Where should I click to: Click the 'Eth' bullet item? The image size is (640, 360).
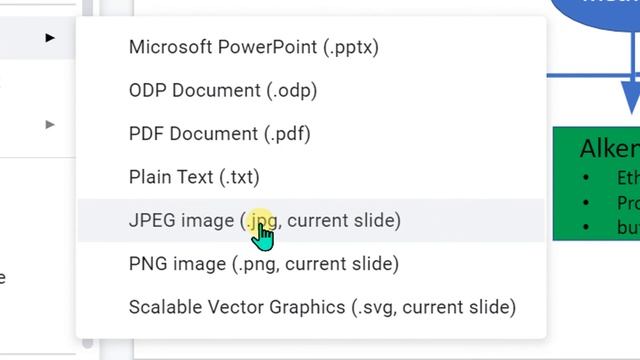pyautogui.click(x=629, y=178)
